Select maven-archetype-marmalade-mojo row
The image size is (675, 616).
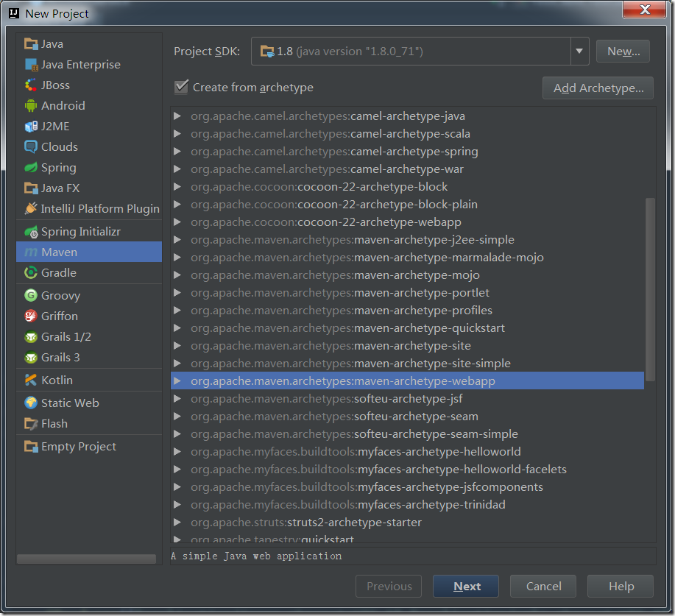(x=407, y=257)
